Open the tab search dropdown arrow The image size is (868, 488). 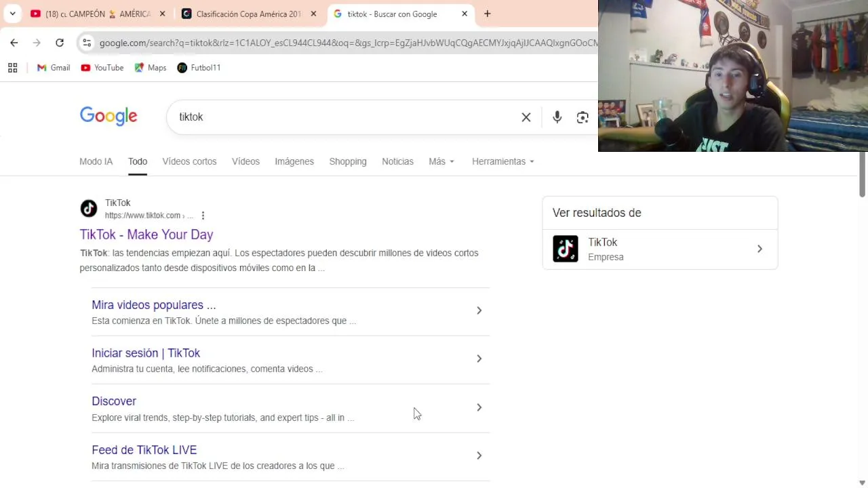pyautogui.click(x=12, y=14)
